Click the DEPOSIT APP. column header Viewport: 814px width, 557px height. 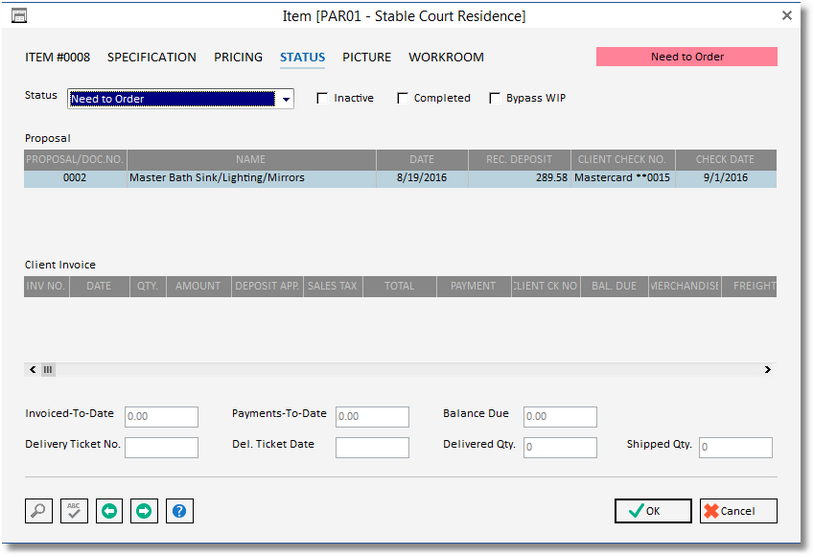pos(267,287)
